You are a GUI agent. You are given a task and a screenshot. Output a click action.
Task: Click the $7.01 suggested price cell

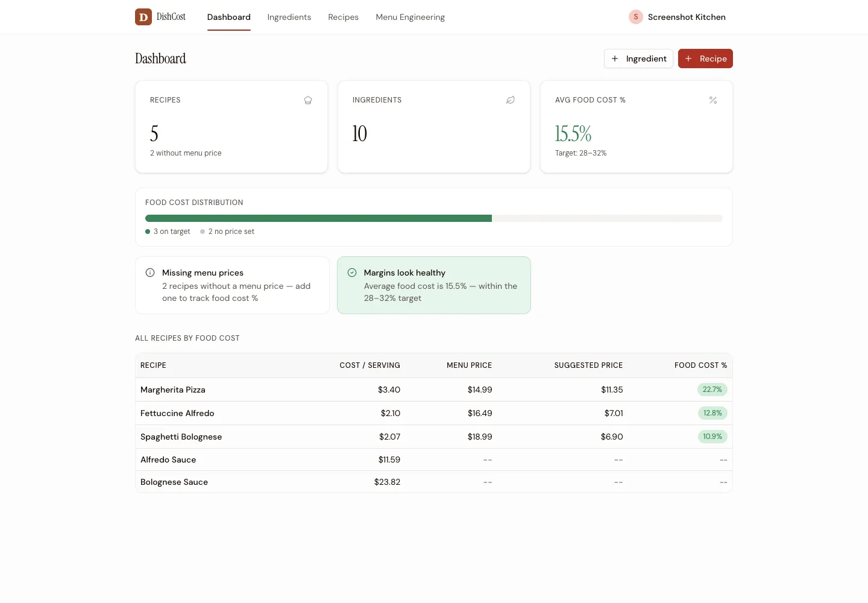pyautogui.click(x=614, y=413)
